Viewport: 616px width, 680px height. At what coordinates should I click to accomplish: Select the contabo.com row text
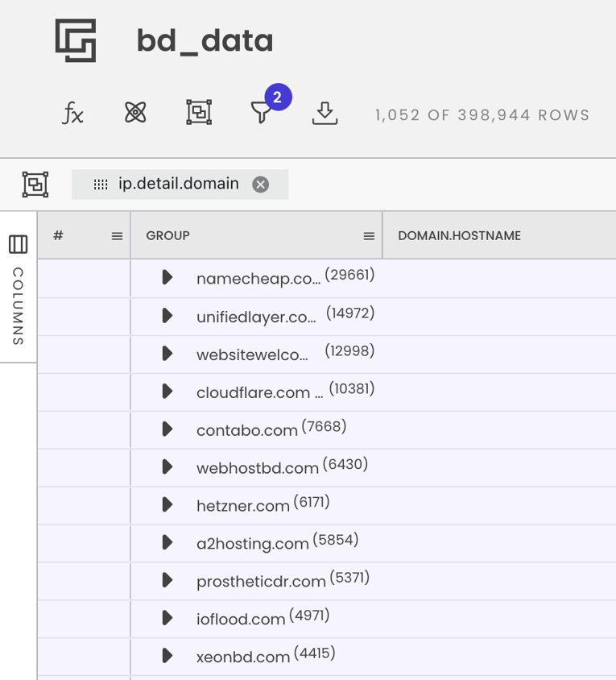coord(247,430)
